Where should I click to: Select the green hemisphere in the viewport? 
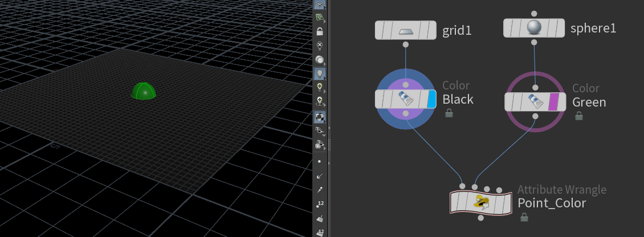pos(144,91)
